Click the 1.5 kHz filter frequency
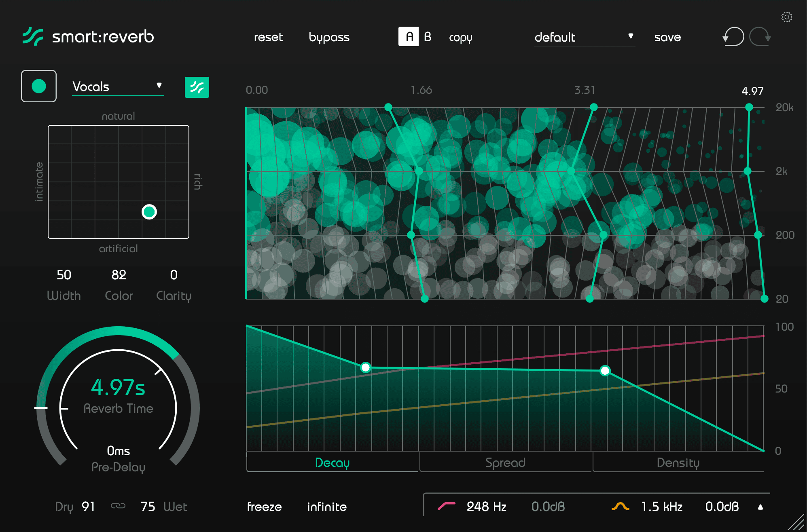This screenshot has height=532, width=807. [662, 507]
